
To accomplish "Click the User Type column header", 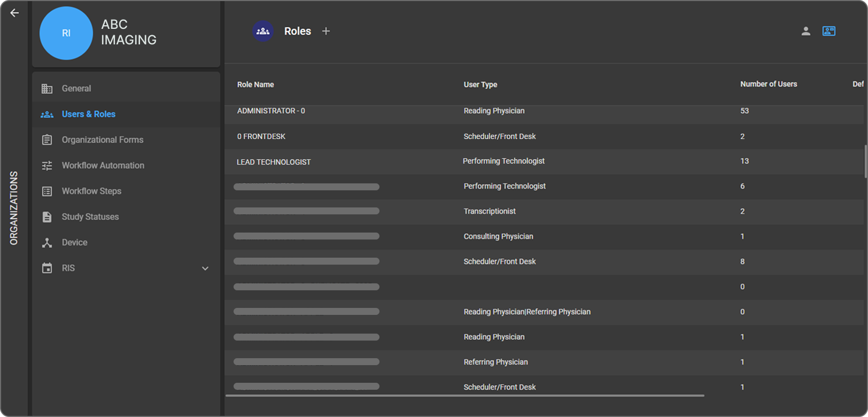I will point(480,84).
